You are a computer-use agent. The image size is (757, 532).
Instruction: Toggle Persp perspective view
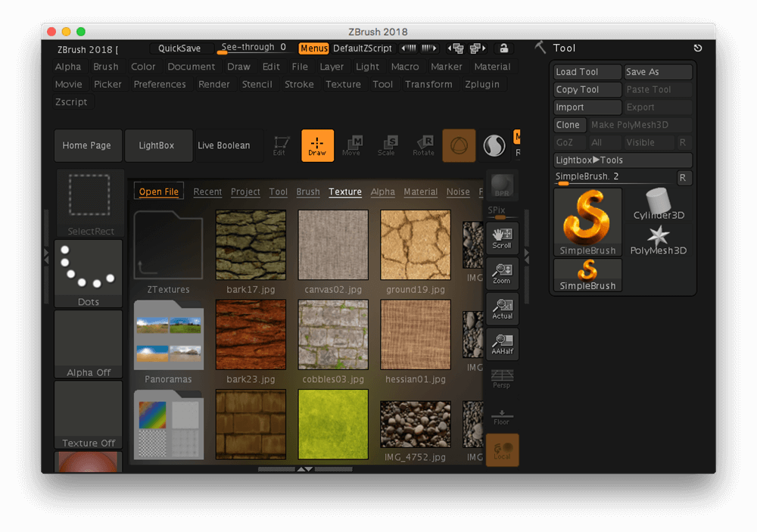click(x=502, y=379)
